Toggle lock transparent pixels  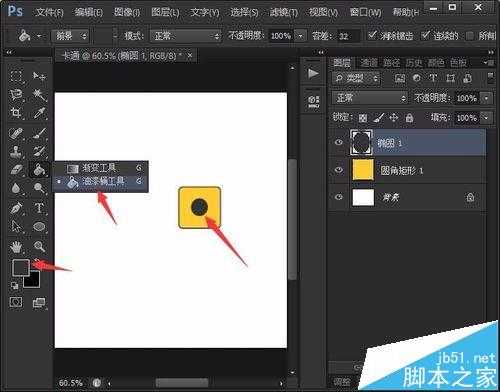[363, 118]
